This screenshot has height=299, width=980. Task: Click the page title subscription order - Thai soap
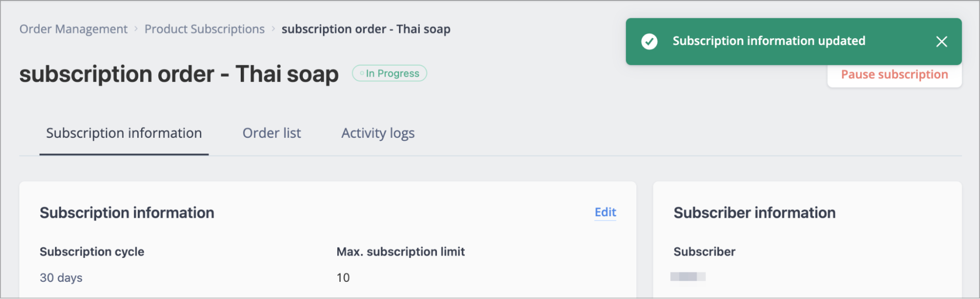[179, 74]
